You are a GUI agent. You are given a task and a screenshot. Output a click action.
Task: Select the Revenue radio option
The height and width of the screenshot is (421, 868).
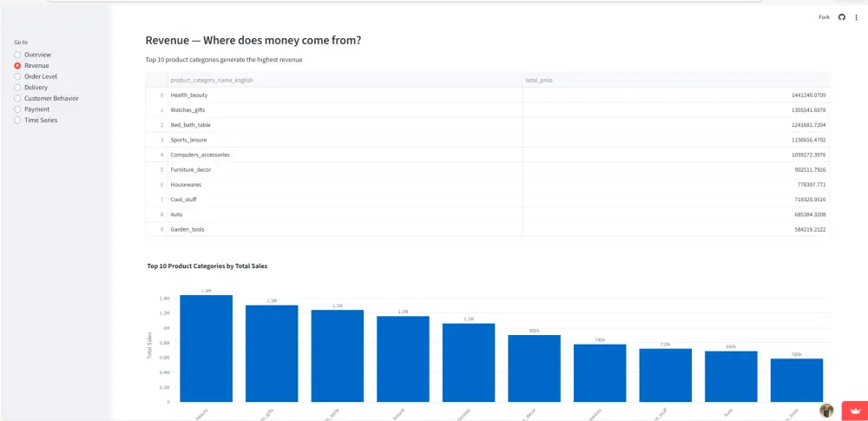(31, 65)
